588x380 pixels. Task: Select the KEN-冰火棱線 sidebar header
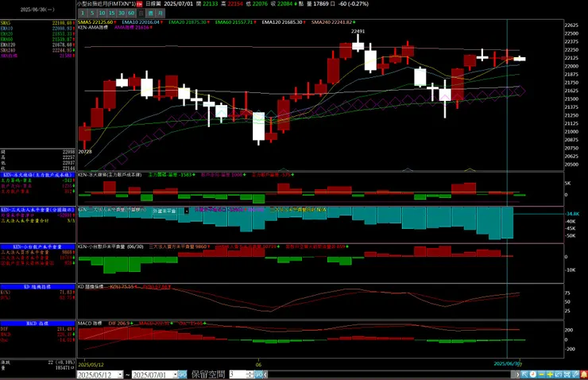[x=37, y=175]
